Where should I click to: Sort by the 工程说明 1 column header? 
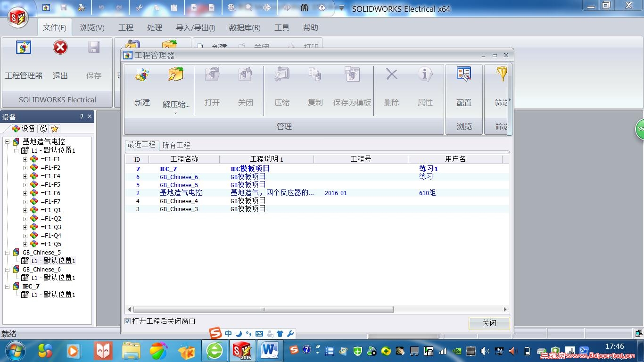click(266, 159)
